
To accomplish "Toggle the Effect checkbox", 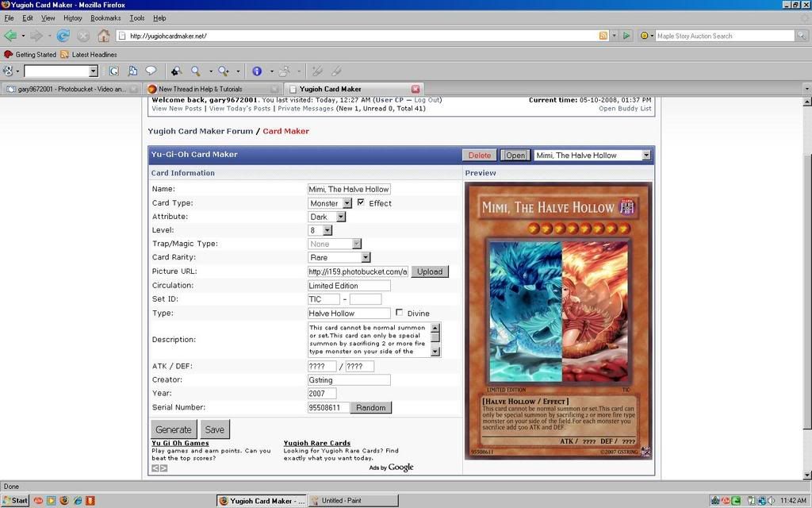I will click(361, 202).
